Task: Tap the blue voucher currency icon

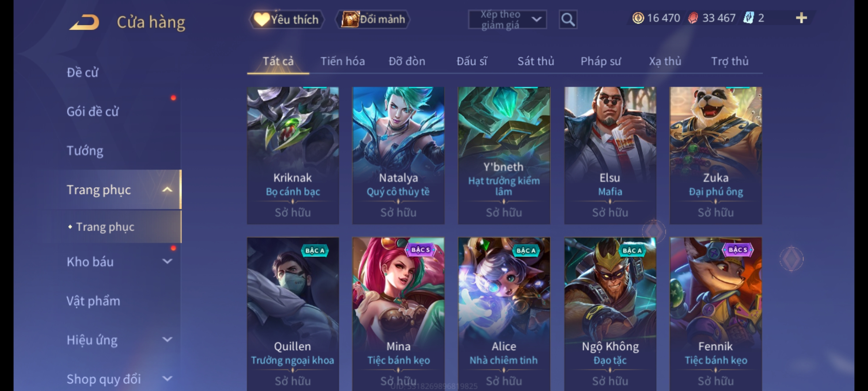Action: [x=748, y=18]
